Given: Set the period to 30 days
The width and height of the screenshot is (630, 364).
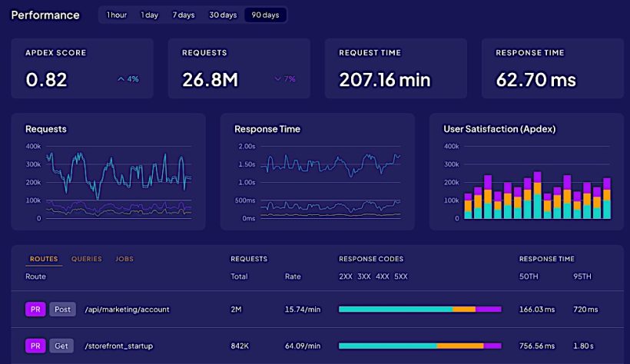Looking at the screenshot, I should [x=224, y=15].
